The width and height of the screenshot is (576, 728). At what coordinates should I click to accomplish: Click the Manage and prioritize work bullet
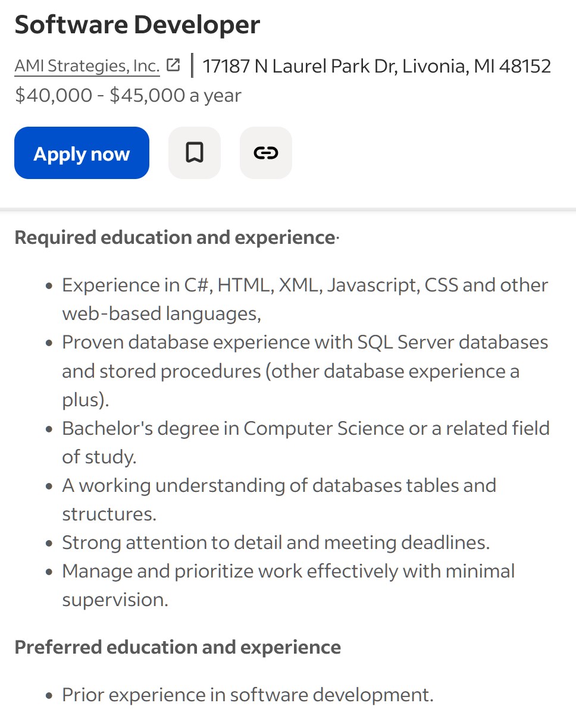pyautogui.click(x=288, y=571)
